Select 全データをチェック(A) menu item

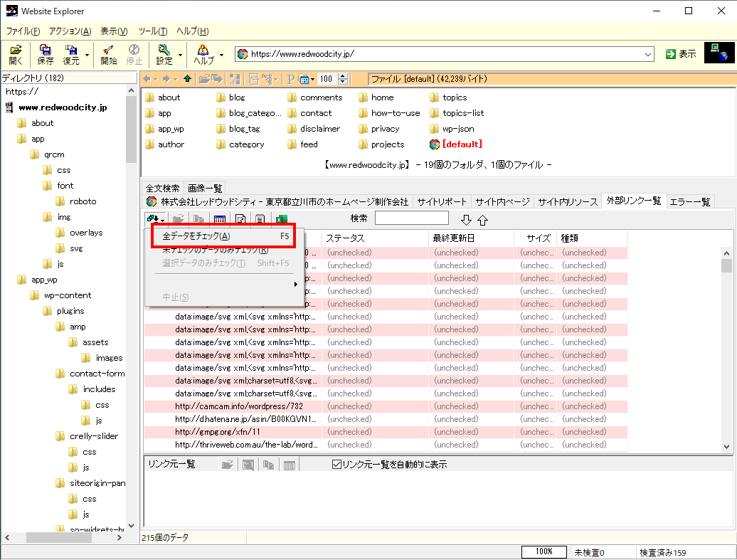point(224,236)
